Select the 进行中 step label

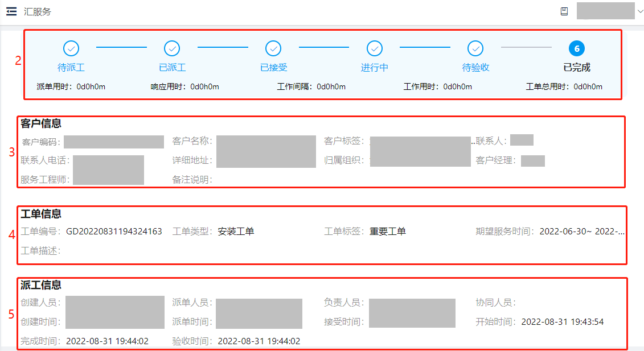click(x=375, y=67)
